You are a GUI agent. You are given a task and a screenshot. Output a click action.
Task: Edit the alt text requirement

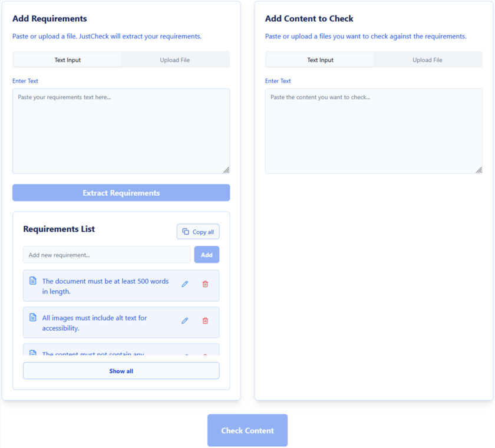point(185,321)
